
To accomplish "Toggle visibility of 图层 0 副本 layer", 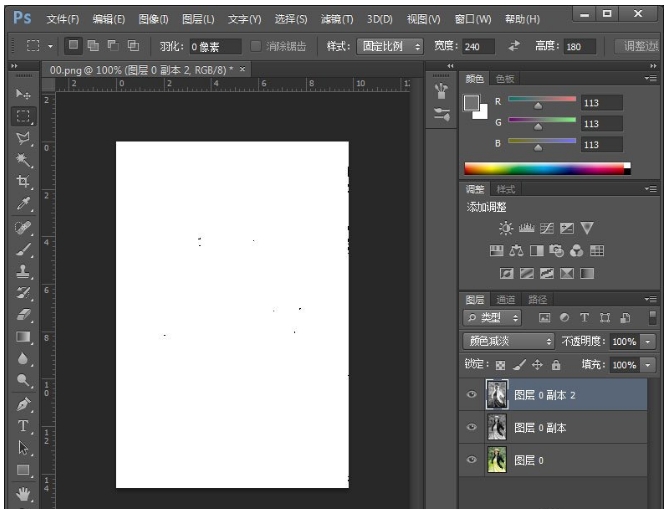I will point(471,428).
